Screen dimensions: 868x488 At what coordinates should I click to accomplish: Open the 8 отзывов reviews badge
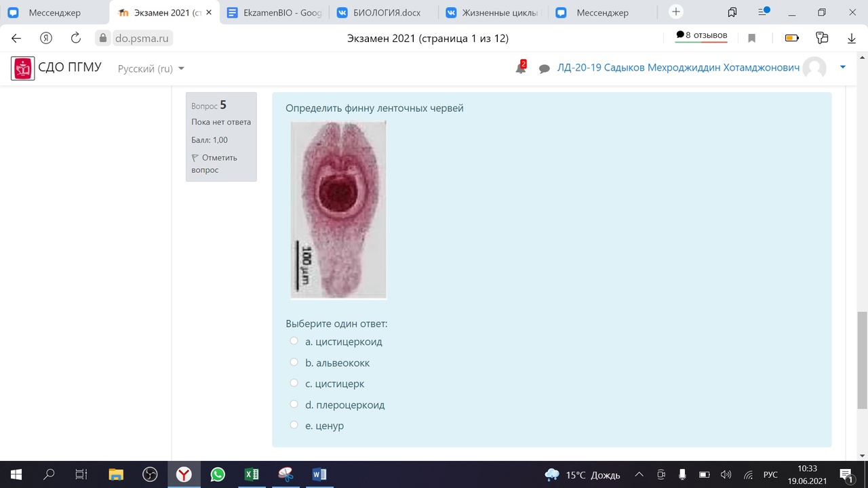coord(701,36)
